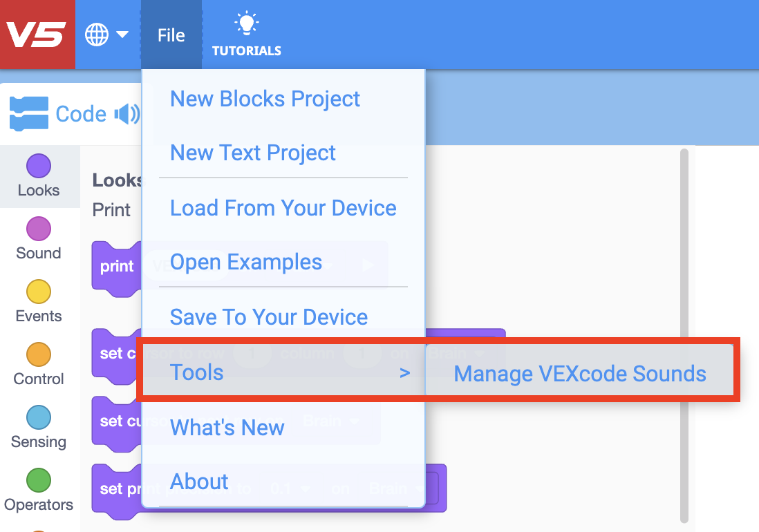The height and width of the screenshot is (532, 759).
Task: Mute sounds using the speaker icon
Action: (129, 113)
